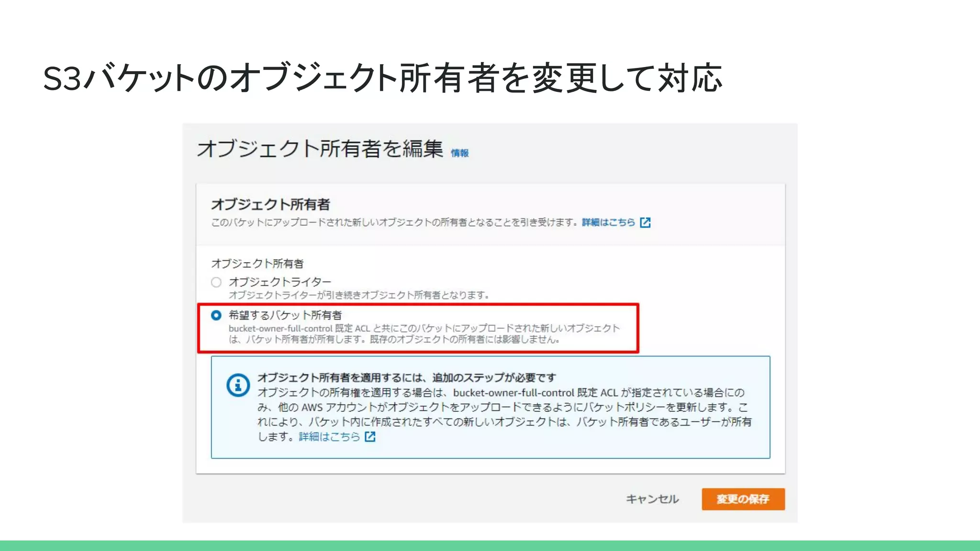Image resolution: width=980 pixels, height=551 pixels.
Task: Select the オブジェクトライター radio button
Action: tap(216, 282)
